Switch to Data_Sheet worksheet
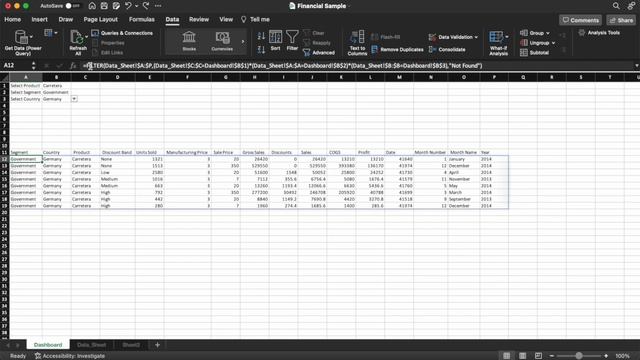 click(91, 345)
